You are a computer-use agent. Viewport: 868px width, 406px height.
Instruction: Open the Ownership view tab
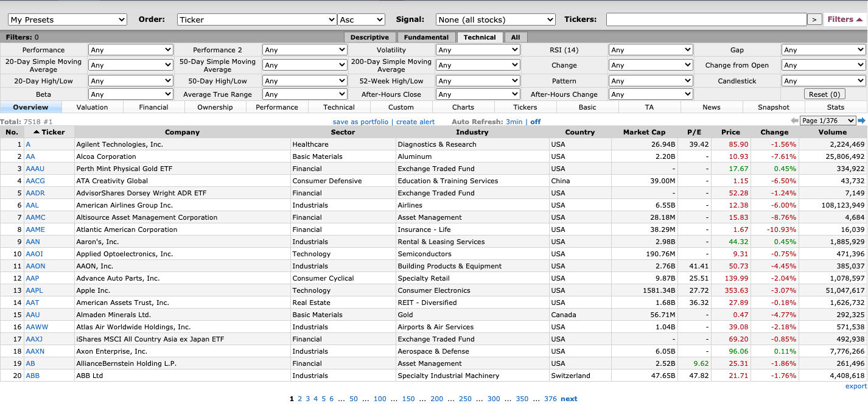pos(215,107)
